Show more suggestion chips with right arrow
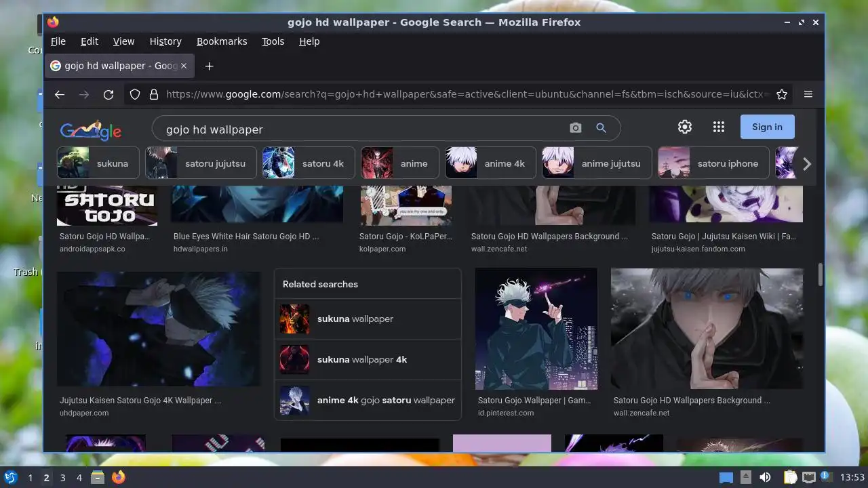 tap(807, 163)
